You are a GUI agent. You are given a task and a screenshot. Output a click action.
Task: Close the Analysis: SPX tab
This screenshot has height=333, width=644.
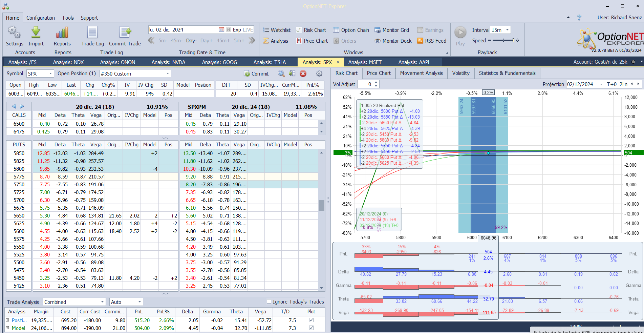(338, 62)
